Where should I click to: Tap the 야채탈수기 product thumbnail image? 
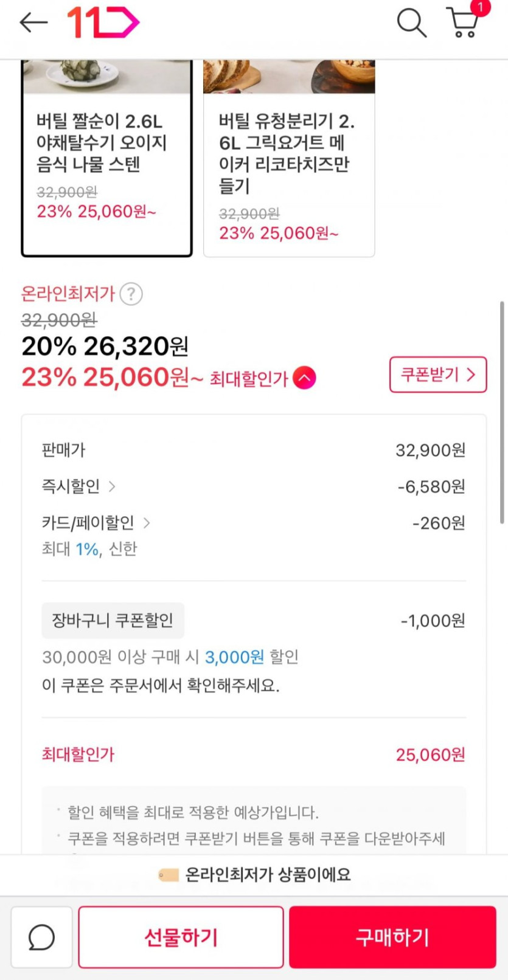click(107, 77)
